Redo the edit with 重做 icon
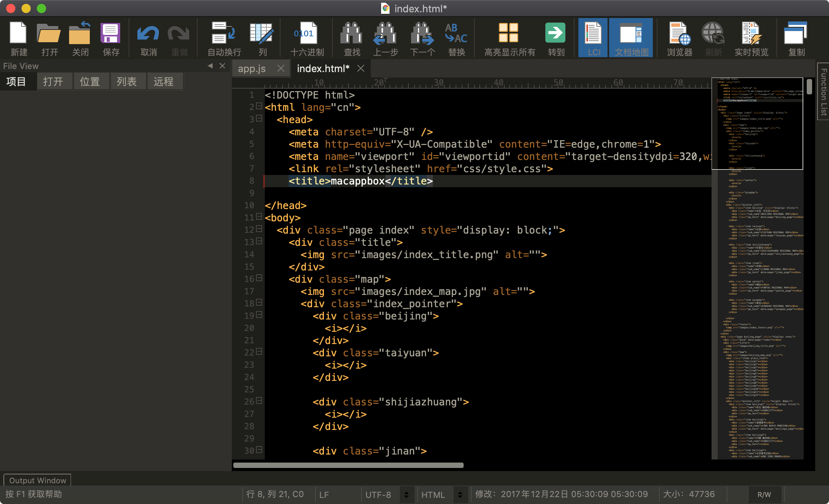 pyautogui.click(x=179, y=38)
